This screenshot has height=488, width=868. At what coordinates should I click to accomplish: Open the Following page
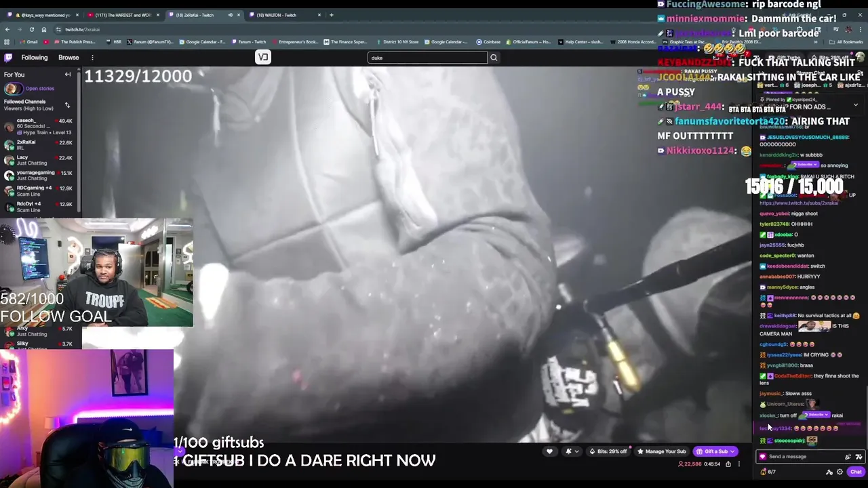35,58
